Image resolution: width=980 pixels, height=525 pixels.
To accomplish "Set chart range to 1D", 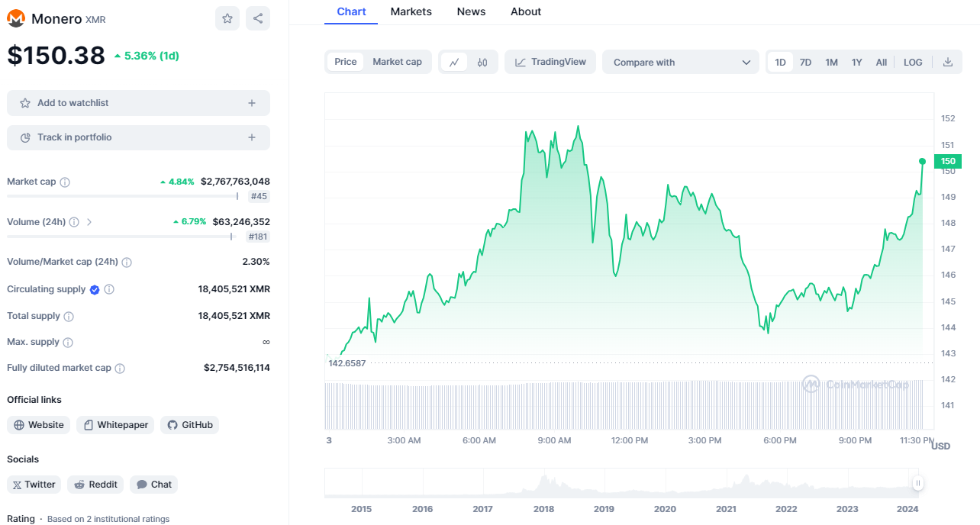I will [x=781, y=63].
